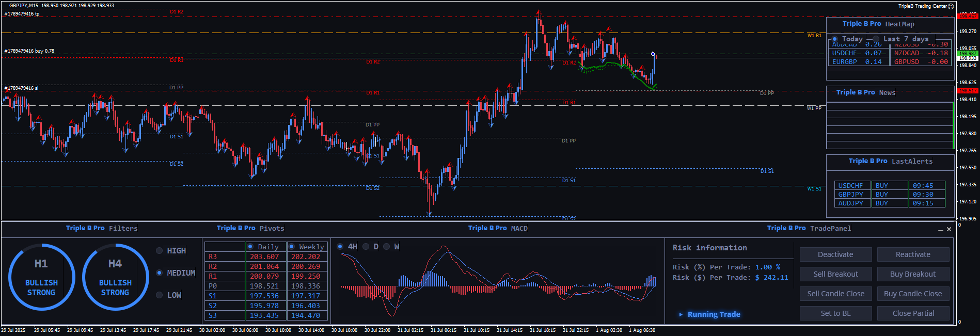The image size is (980, 336).
Task: Switch MACD to the D timeframe
Action: coord(366,247)
